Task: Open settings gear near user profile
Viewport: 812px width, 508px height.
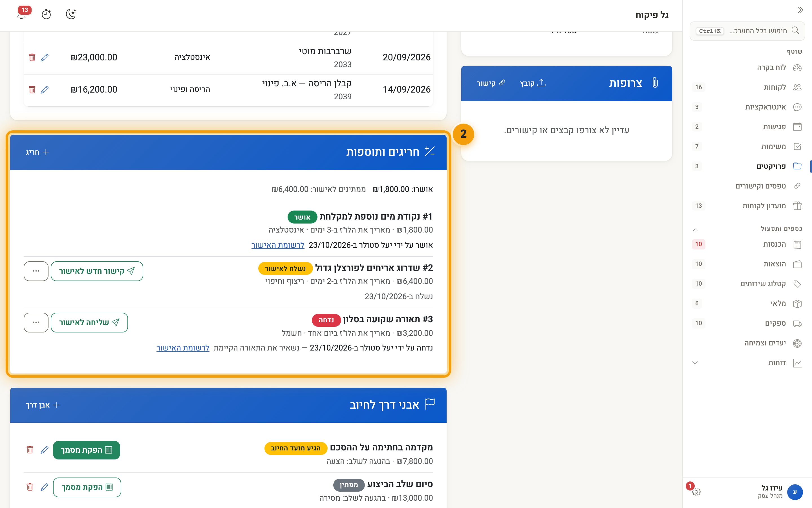Action: (696, 492)
